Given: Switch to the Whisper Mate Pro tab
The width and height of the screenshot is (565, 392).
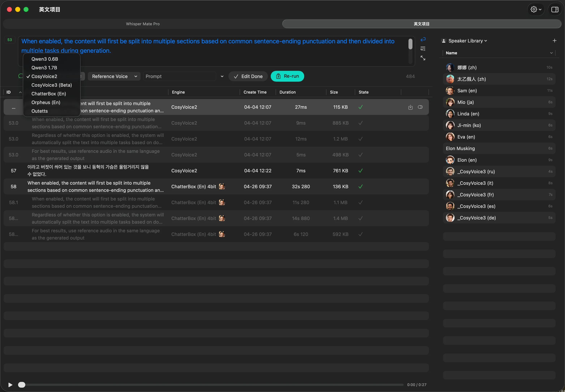Looking at the screenshot, I should [x=143, y=24].
